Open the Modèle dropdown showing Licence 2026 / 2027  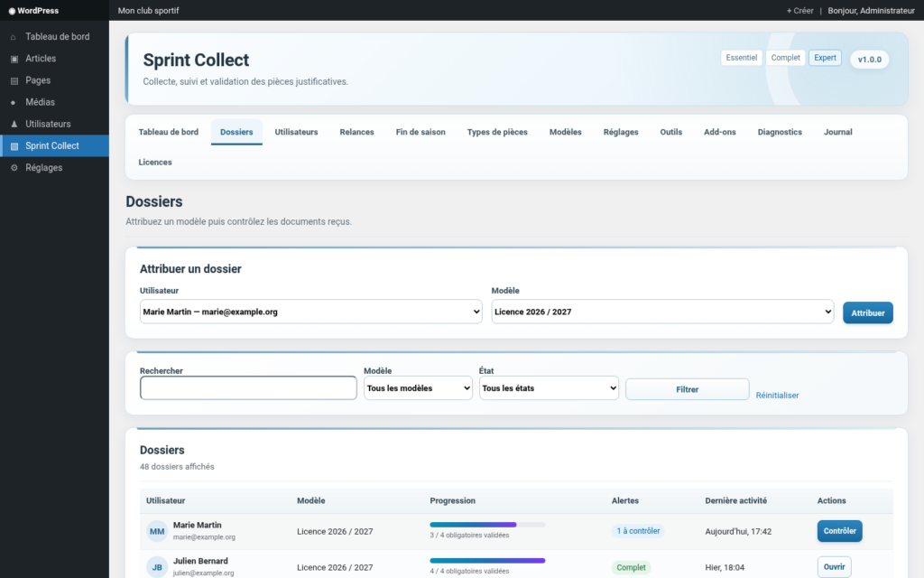point(662,312)
